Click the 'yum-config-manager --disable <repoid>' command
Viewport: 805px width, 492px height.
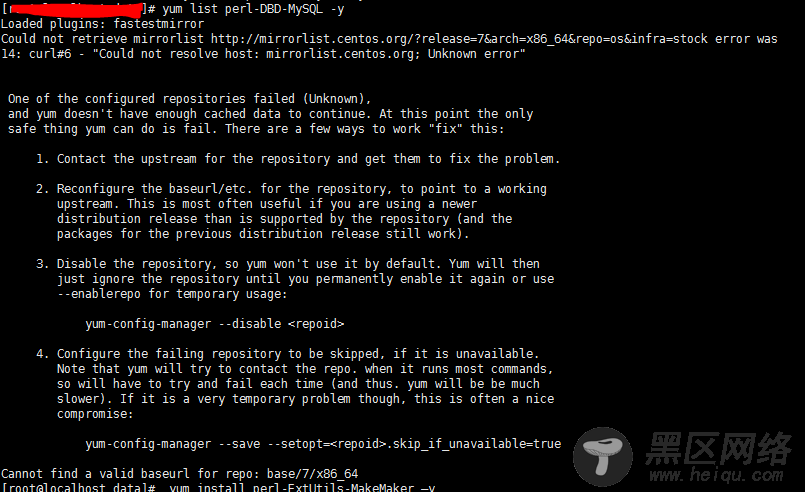215,324
